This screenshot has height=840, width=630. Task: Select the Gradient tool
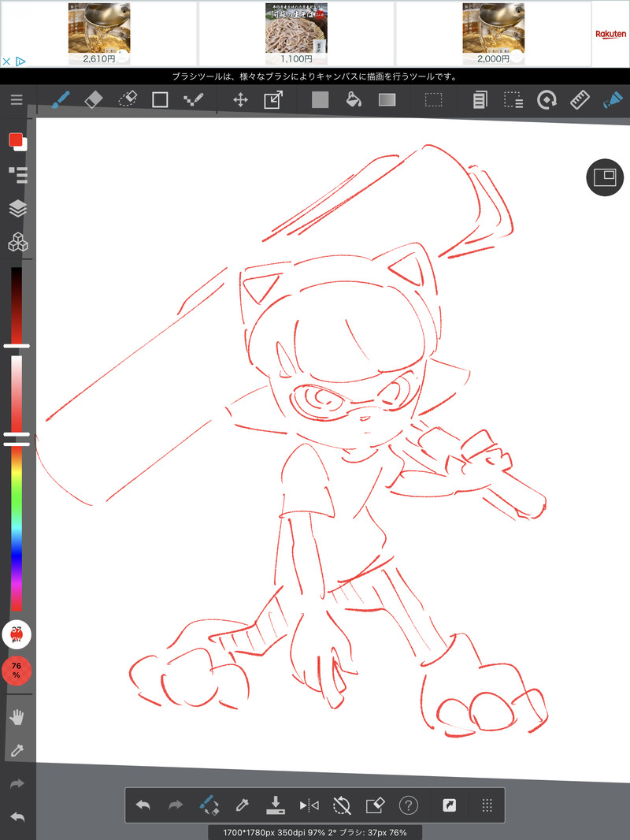387,100
